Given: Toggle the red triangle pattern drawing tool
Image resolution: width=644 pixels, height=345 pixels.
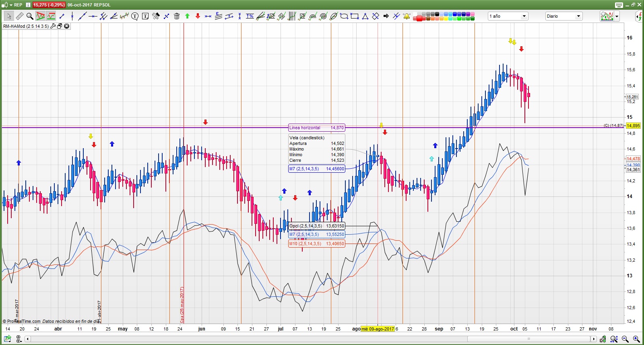Looking at the screenshot, I should coord(40,16).
